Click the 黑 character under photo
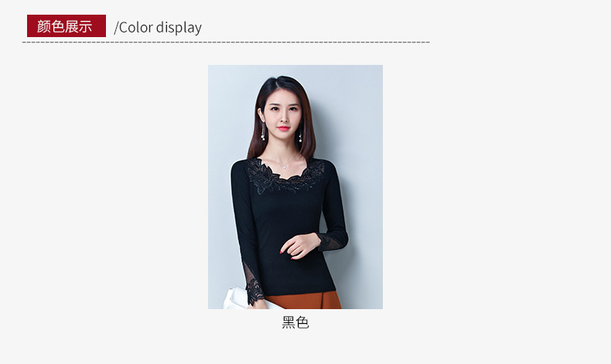 (288, 323)
